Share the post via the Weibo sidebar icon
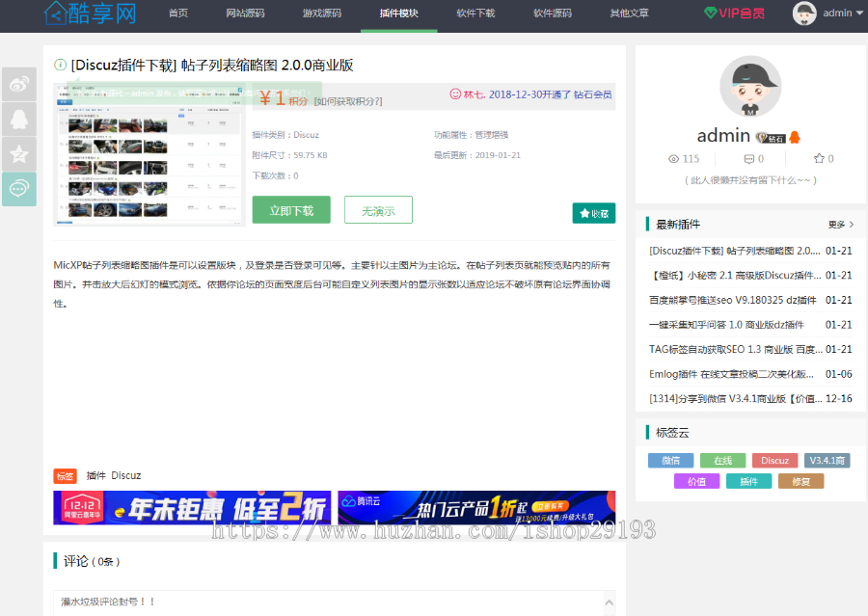This screenshot has height=616, width=868. [19, 85]
